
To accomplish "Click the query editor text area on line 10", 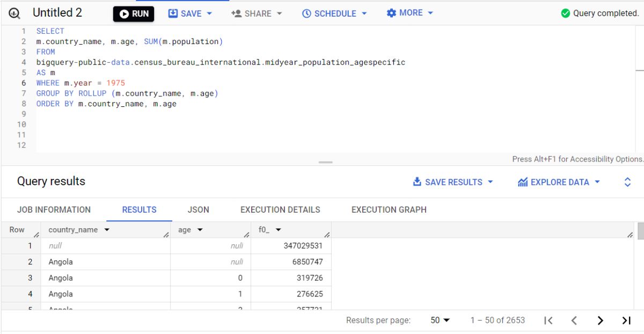I will pos(215,124).
